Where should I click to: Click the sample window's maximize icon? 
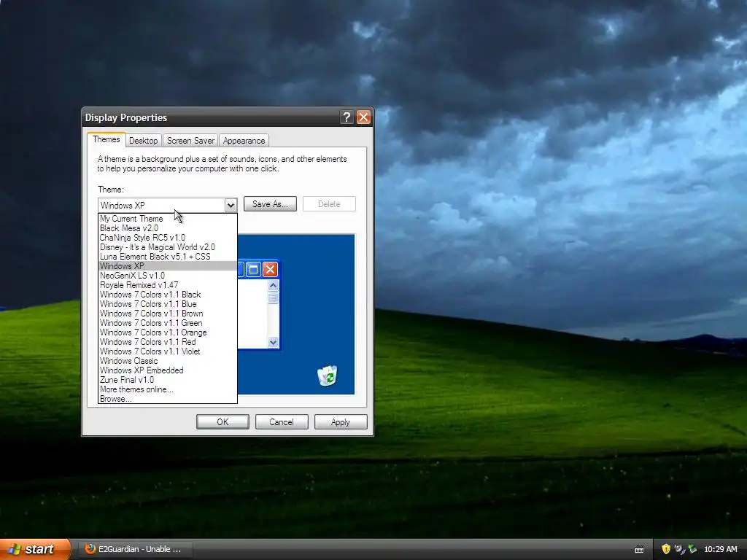pos(253,270)
